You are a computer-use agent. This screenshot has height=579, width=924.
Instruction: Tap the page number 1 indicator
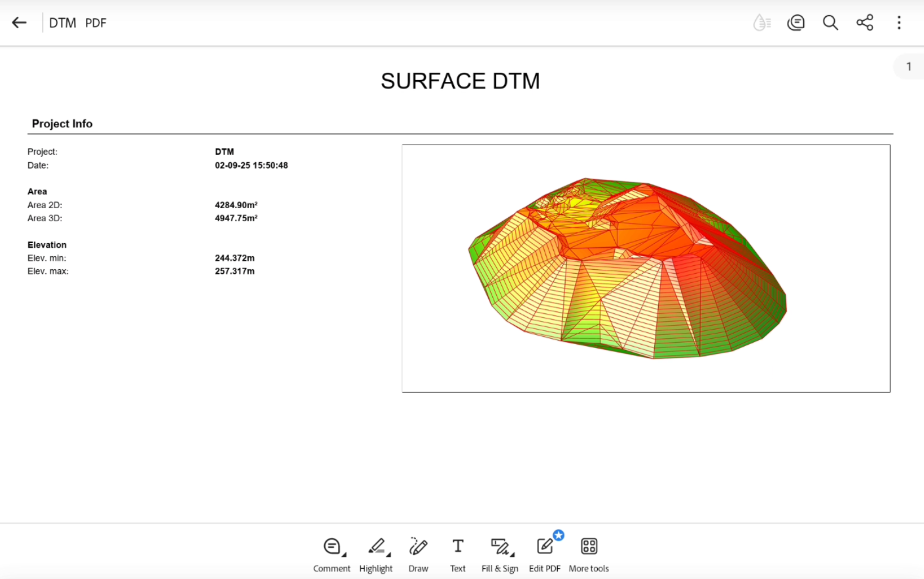pyautogui.click(x=908, y=67)
